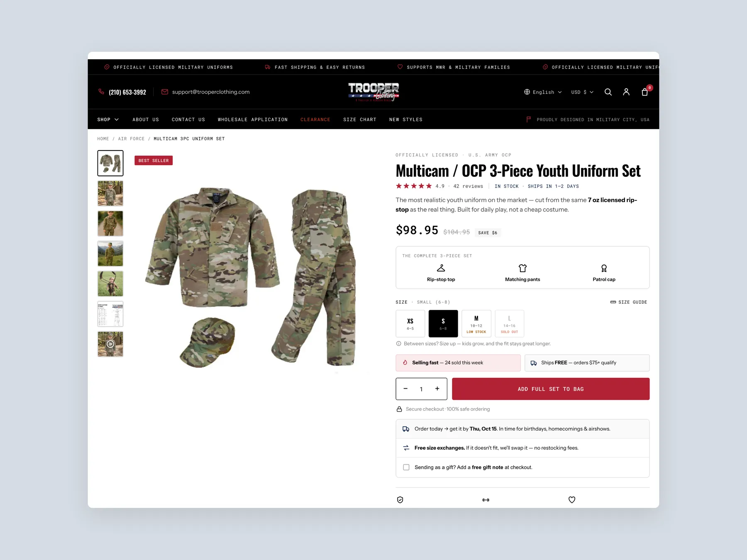Viewport: 747px width, 560px height.
Task: Click support@trooperclothing.com email link
Action: [x=211, y=92]
